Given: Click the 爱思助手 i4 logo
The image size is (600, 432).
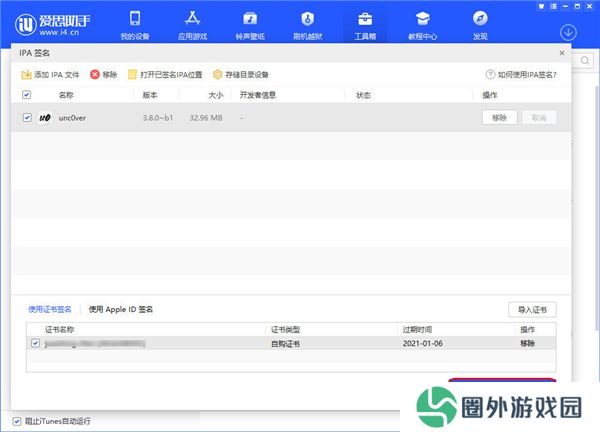Looking at the screenshot, I should [52, 24].
